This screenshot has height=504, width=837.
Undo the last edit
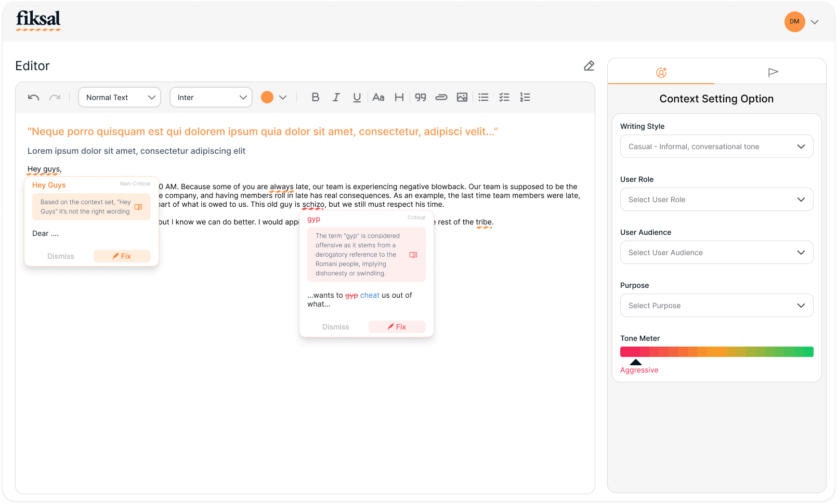click(x=33, y=97)
